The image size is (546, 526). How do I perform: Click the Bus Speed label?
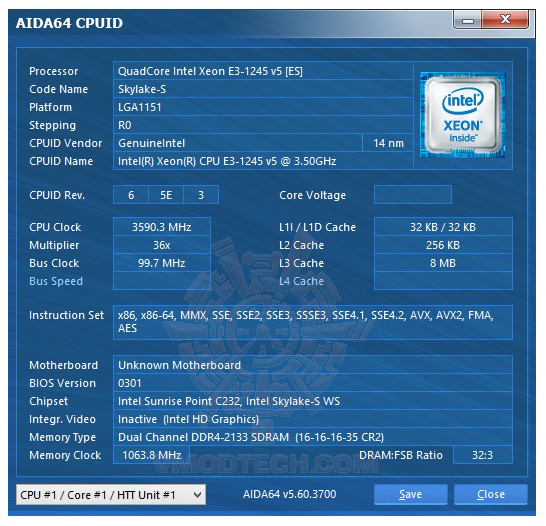(x=56, y=281)
